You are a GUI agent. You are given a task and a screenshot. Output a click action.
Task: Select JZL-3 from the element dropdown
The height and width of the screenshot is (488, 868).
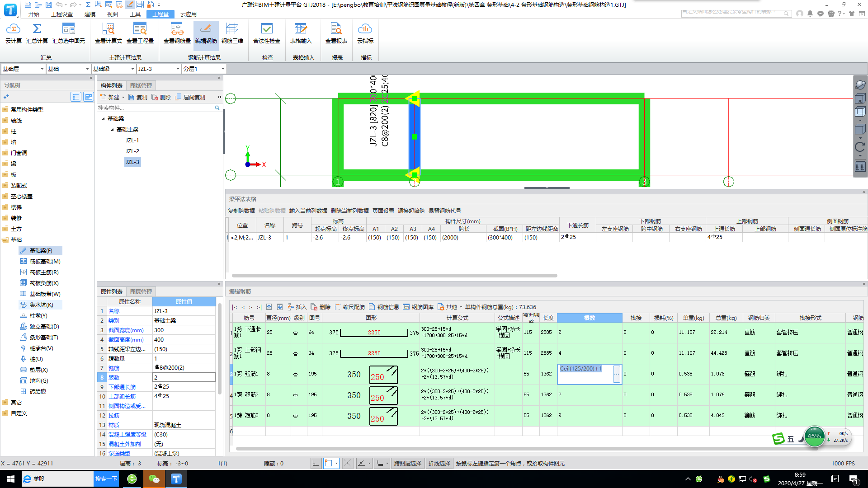click(158, 69)
